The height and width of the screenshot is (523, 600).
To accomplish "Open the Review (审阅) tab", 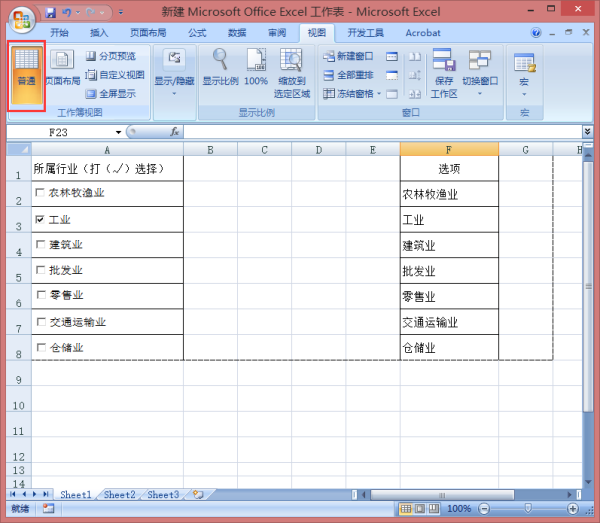I will [277, 33].
